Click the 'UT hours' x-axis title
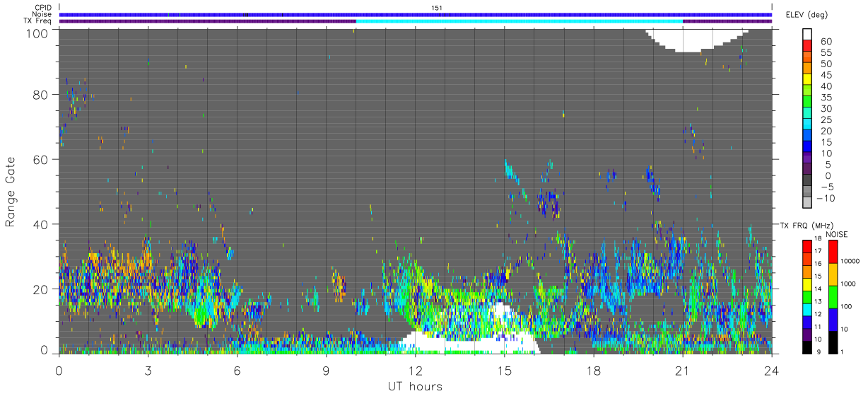The height and width of the screenshot is (401, 868). (x=414, y=386)
